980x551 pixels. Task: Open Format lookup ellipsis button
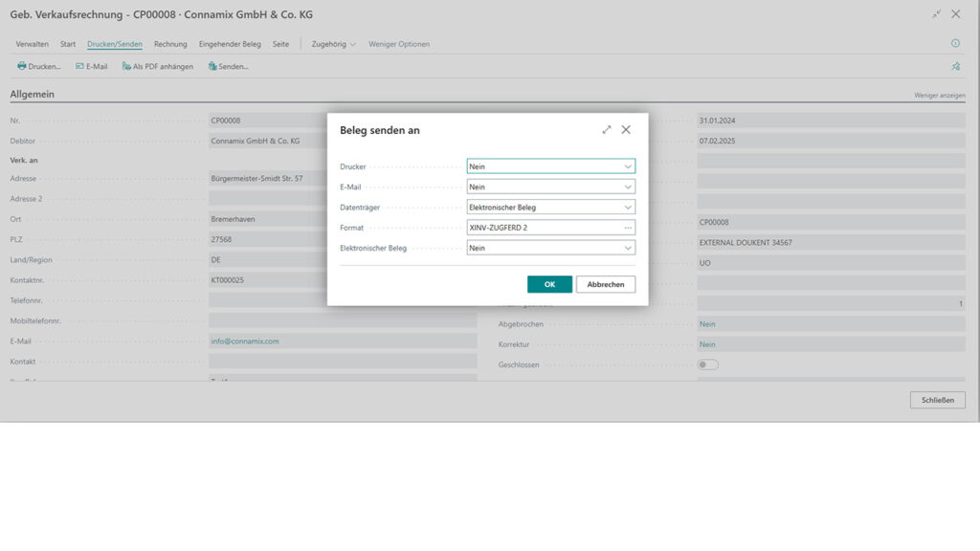(x=628, y=228)
